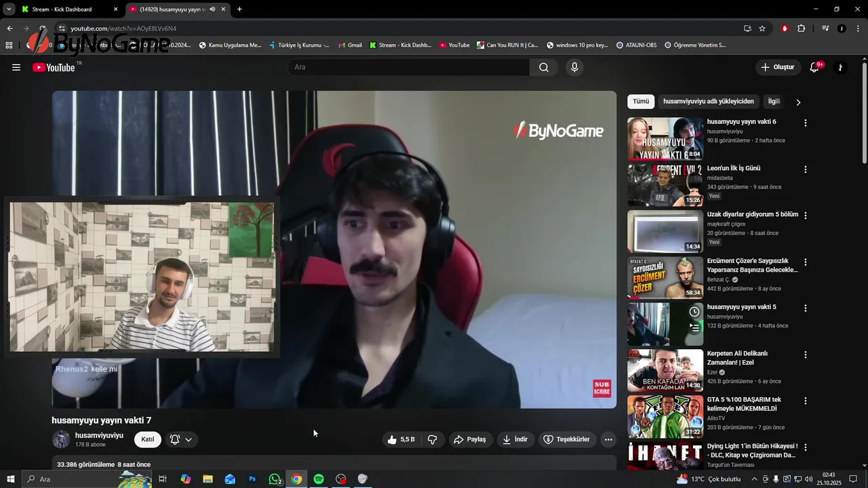The width and height of the screenshot is (868, 488).
Task: Open husamyuyu yayın vakti 6 thumbnail
Action: click(665, 139)
